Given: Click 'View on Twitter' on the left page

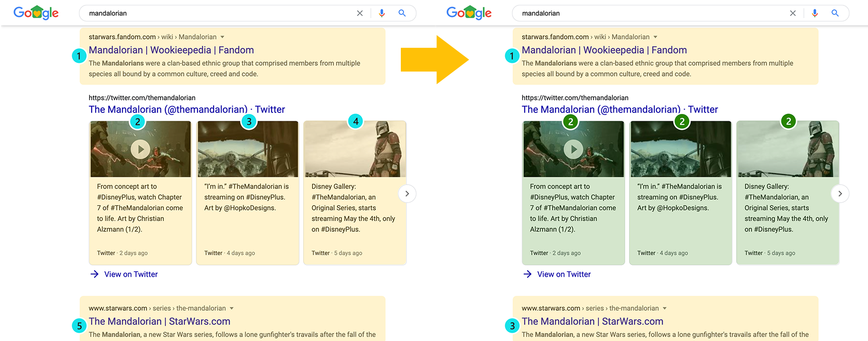Looking at the screenshot, I should click(x=124, y=274).
